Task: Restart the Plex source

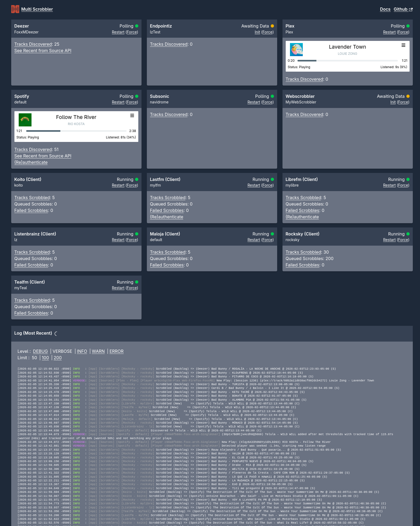Action: tap(389, 32)
